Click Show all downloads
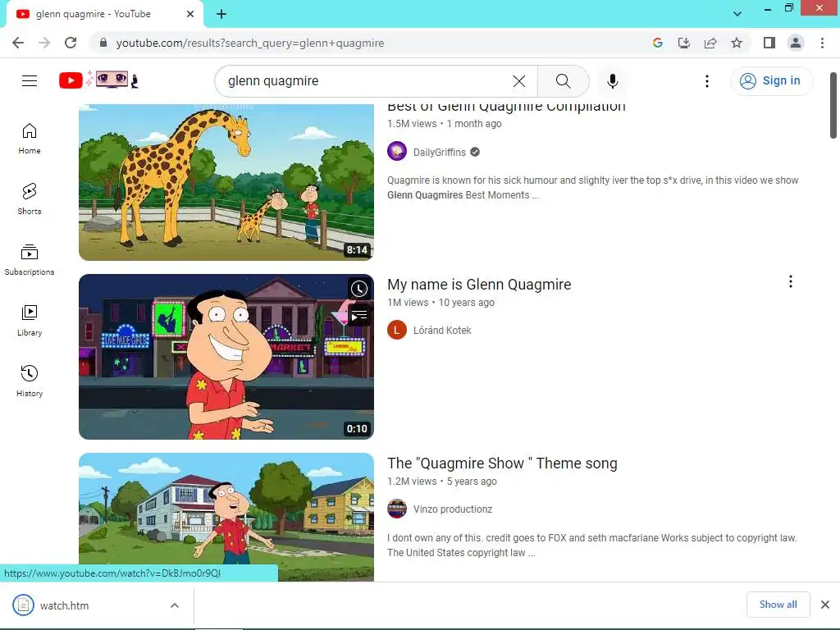The image size is (840, 630). click(778, 605)
